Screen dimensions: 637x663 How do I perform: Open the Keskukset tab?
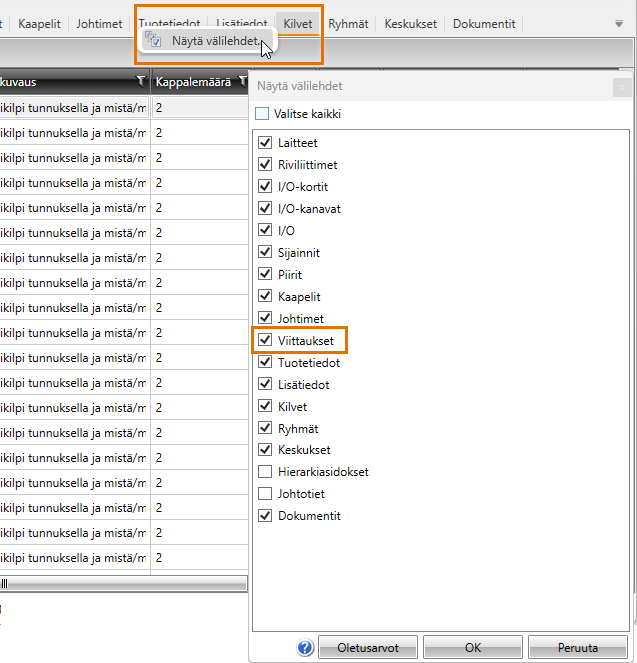[x=411, y=23]
